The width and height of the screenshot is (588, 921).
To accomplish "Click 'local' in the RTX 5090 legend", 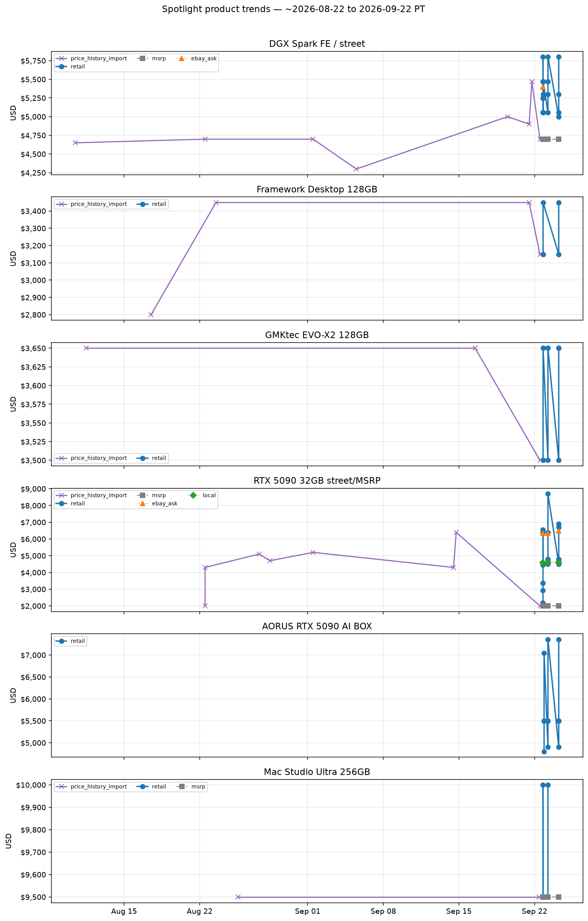I will [x=209, y=495].
